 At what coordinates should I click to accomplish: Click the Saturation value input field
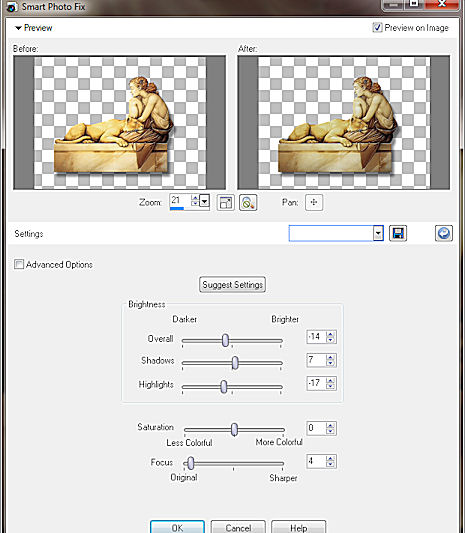pos(316,428)
